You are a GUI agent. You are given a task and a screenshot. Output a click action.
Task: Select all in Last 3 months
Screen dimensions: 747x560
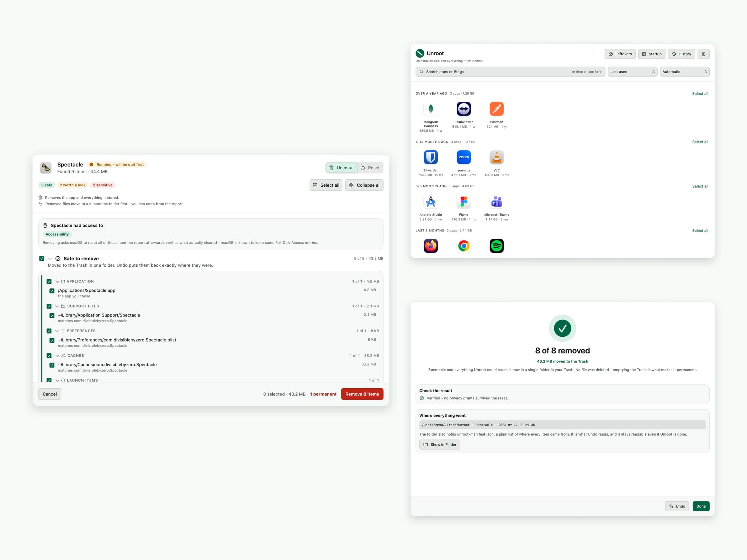(x=700, y=231)
